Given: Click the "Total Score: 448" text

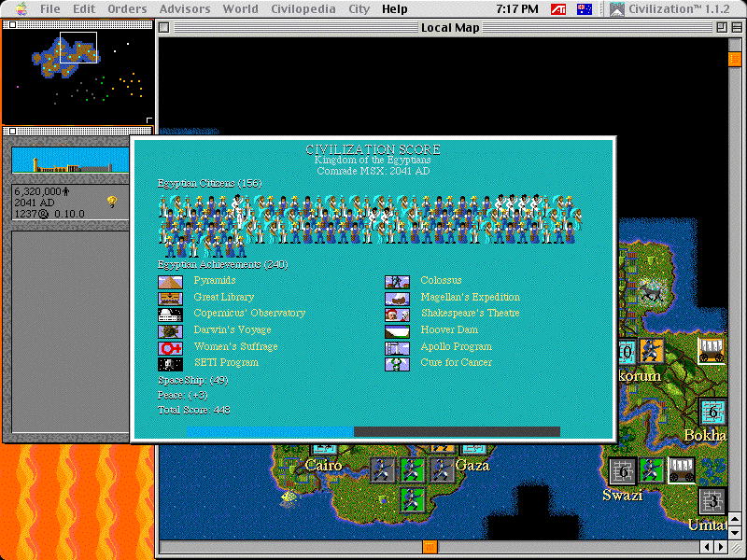Looking at the screenshot, I should coord(194,410).
